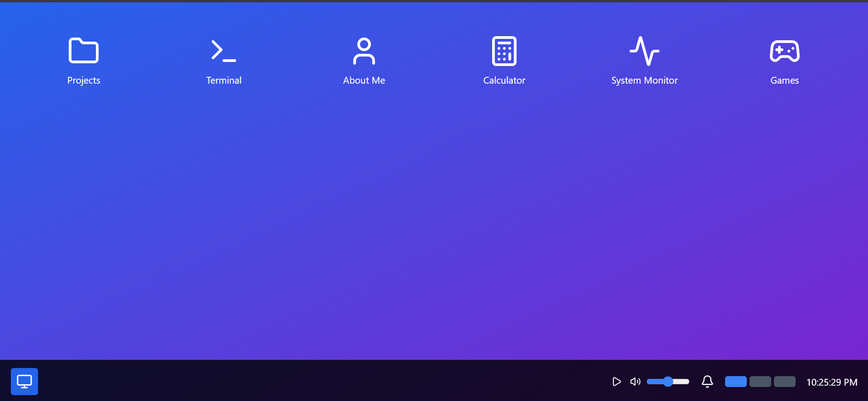Screen dimensions: 868x401
Task: Mute sound via the speaker icon
Action: click(636, 382)
